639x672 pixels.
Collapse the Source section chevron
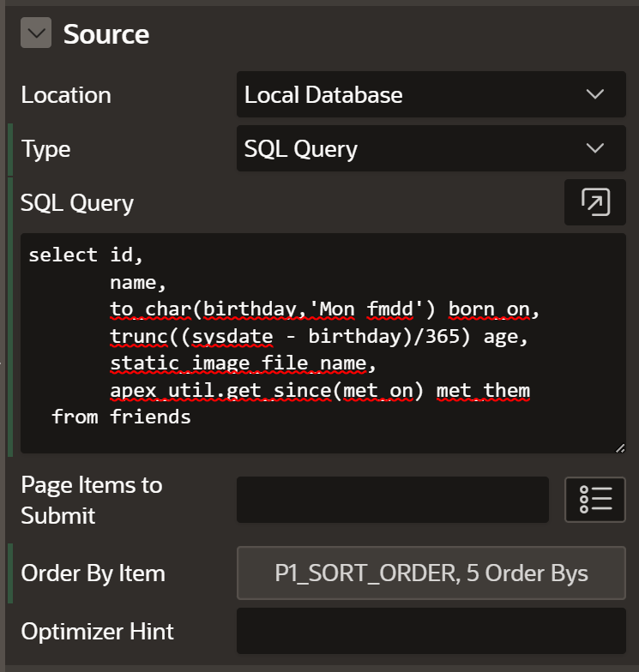pos(36,33)
